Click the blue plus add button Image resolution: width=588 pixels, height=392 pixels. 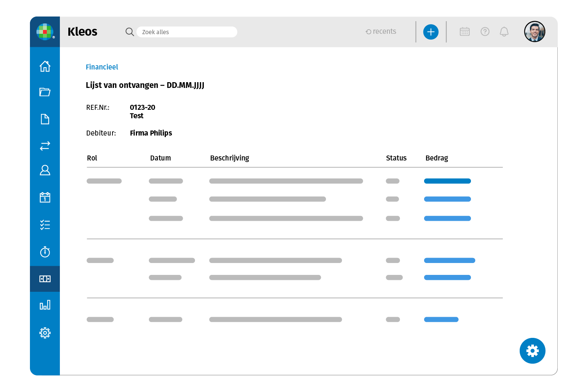[431, 32]
